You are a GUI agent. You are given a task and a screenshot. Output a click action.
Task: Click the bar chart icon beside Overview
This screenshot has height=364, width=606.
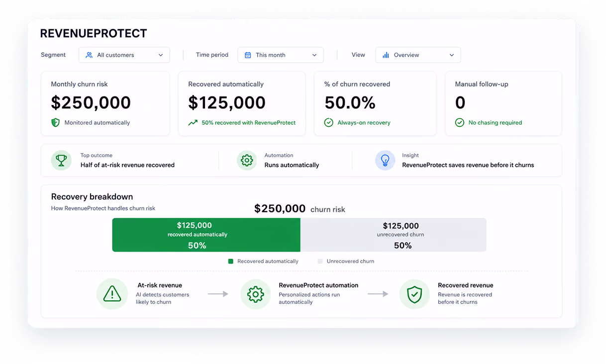[x=386, y=55]
